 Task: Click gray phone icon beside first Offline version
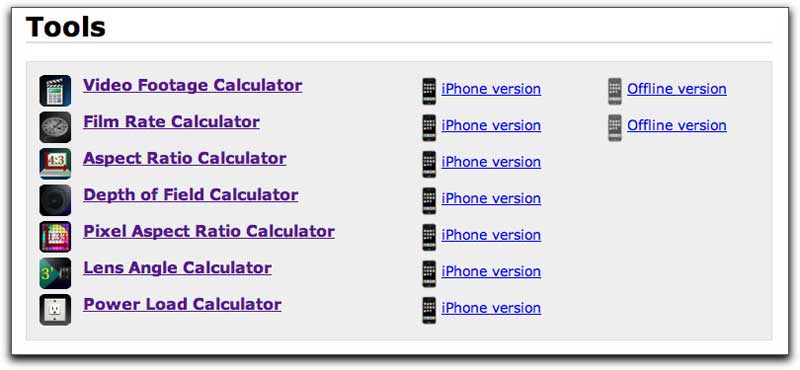click(615, 91)
